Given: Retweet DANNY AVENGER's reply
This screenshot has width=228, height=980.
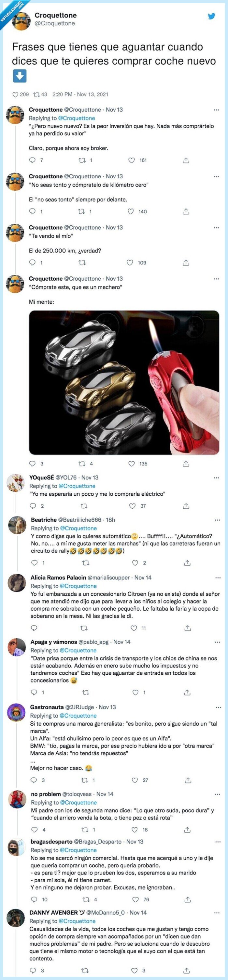Looking at the screenshot, I should pos(85,970).
